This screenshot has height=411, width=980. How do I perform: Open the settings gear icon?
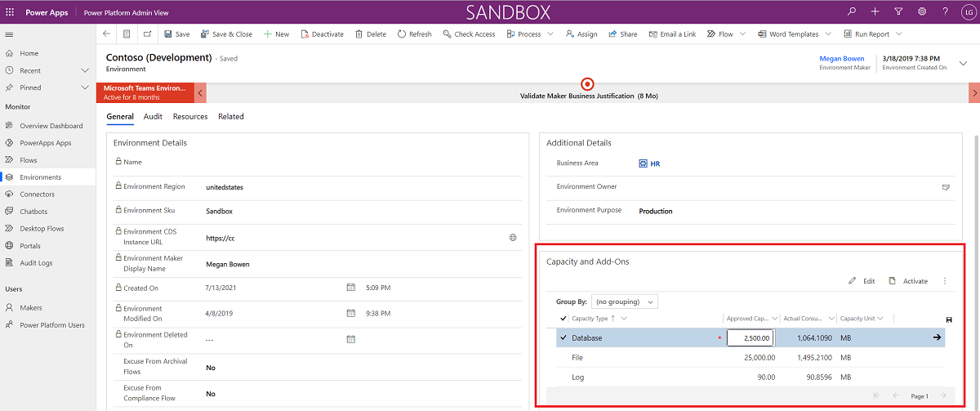click(921, 11)
